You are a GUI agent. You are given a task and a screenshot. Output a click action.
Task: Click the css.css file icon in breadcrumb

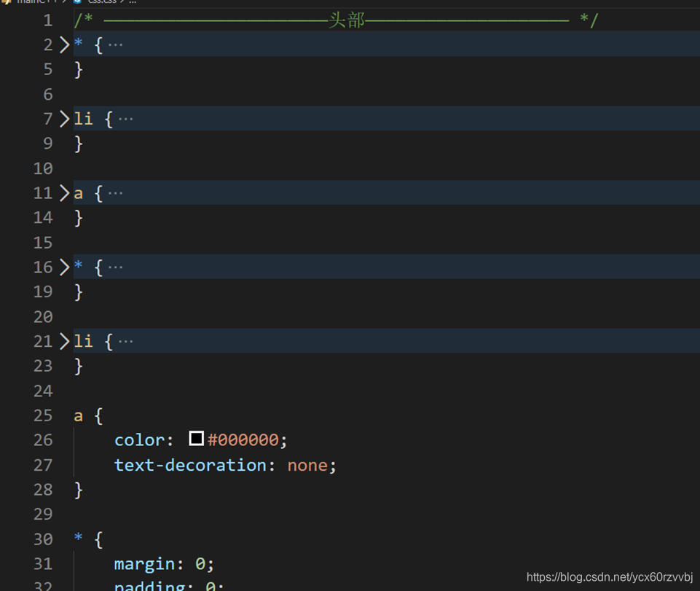click(x=78, y=2)
